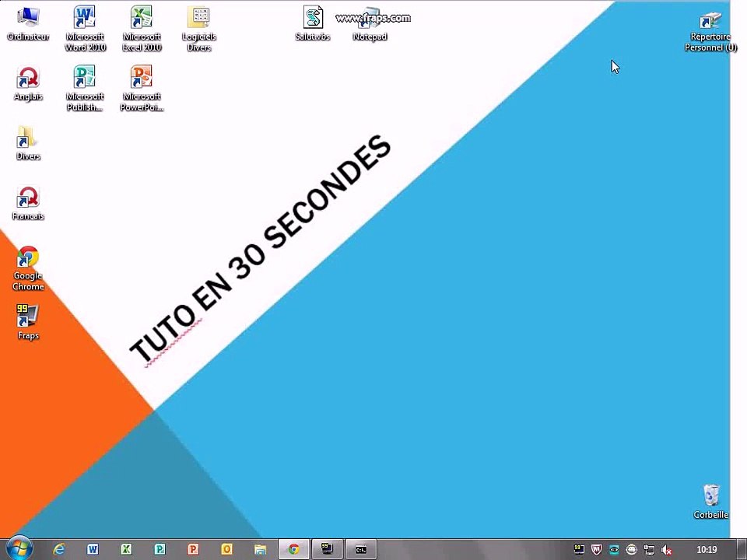Click the teal eye icon in the system tray
Image resolution: width=747 pixels, height=560 pixels.
click(614, 550)
